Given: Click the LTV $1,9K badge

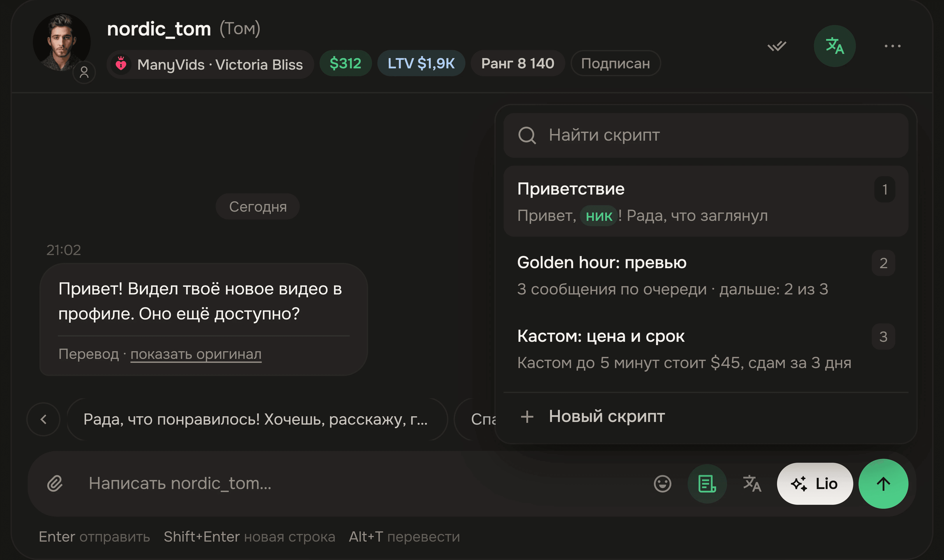Looking at the screenshot, I should click(421, 63).
